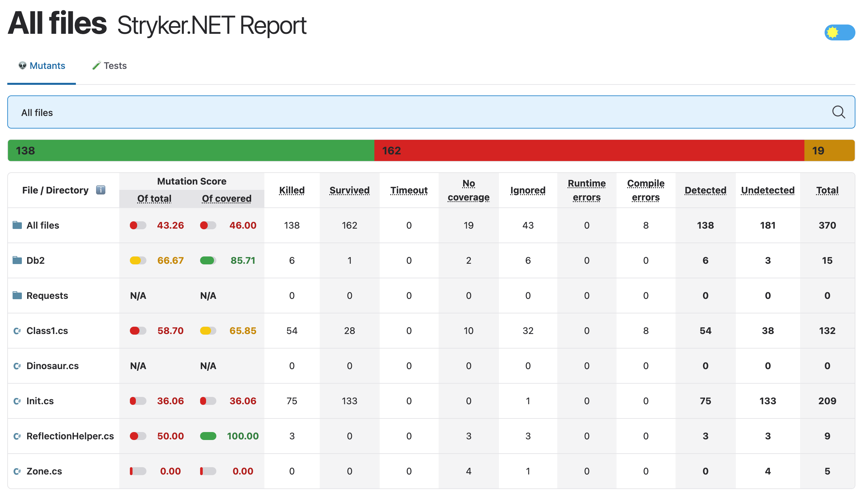Click the C# file icon for Zone.cs

pos(17,471)
